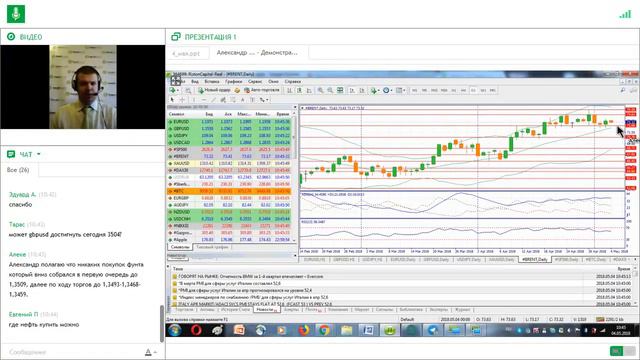The width and height of the screenshot is (640, 360).
Task: Select the cursor arrow tool
Action: pos(172,100)
